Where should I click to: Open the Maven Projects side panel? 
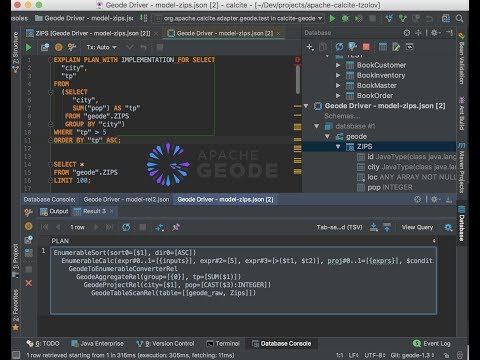click(462, 168)
